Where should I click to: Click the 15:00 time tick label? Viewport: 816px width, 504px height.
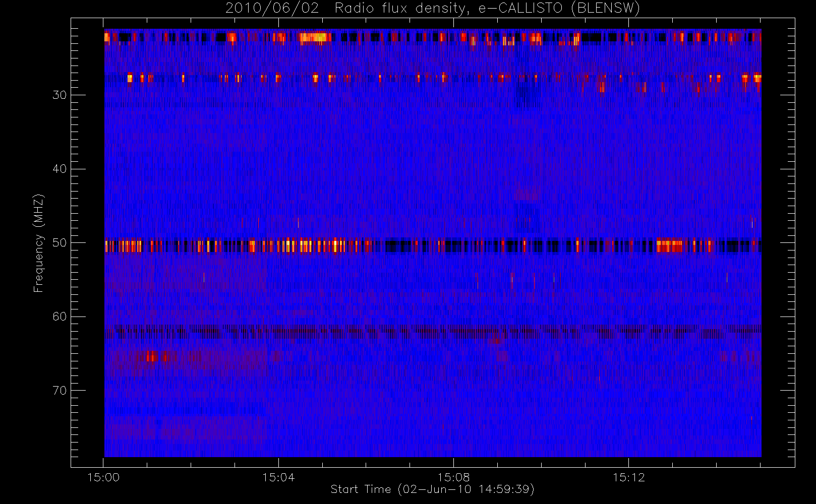(103, 477)
